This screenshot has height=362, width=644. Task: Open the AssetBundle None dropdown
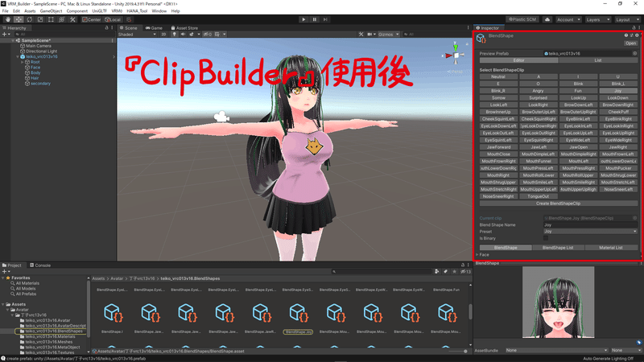[x=557, y=350]
